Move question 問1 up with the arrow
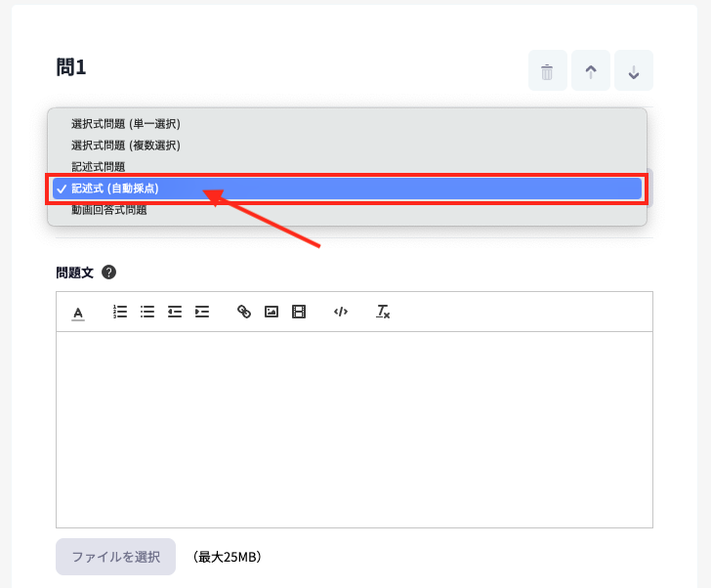This screenshot has width=711, height=588. click(590, 70)
